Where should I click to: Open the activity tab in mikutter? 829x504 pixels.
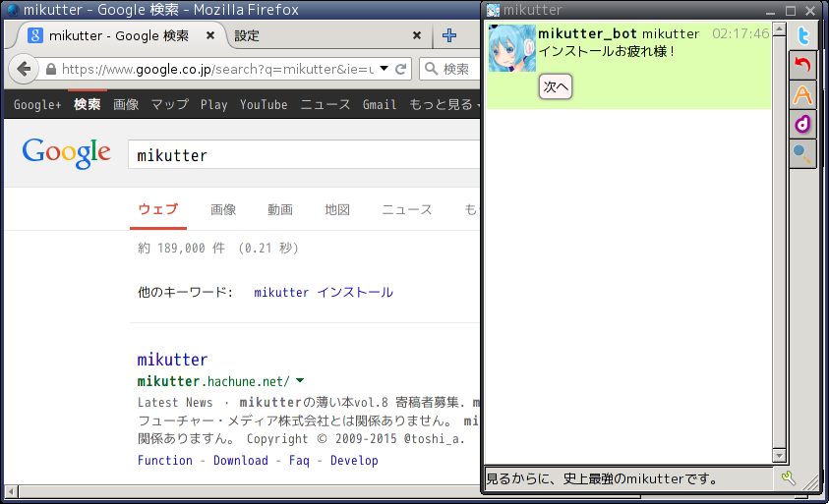[x=802, y=95]
